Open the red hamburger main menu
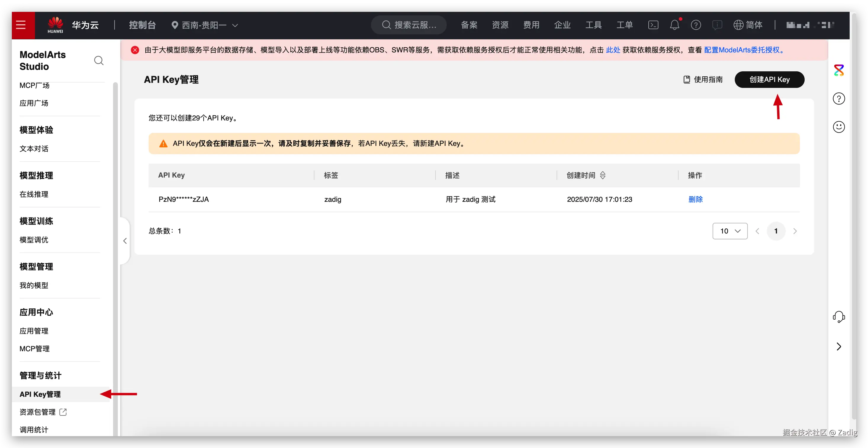The image size is (868, 448). pyautogui.click(x=21, y=25)
